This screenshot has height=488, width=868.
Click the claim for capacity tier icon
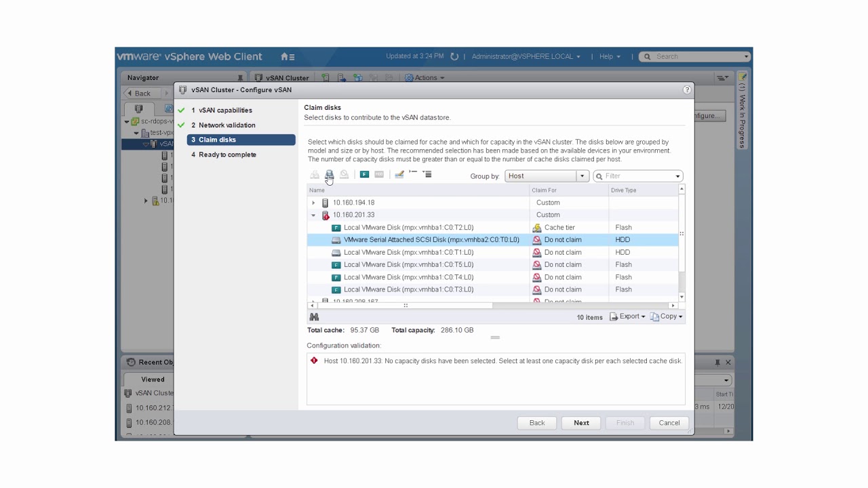coord(330,175)
